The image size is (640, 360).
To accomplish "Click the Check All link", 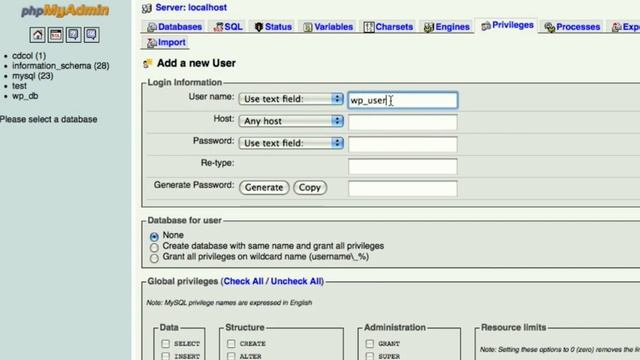I will pyautogui.click(x=243, y=281).
